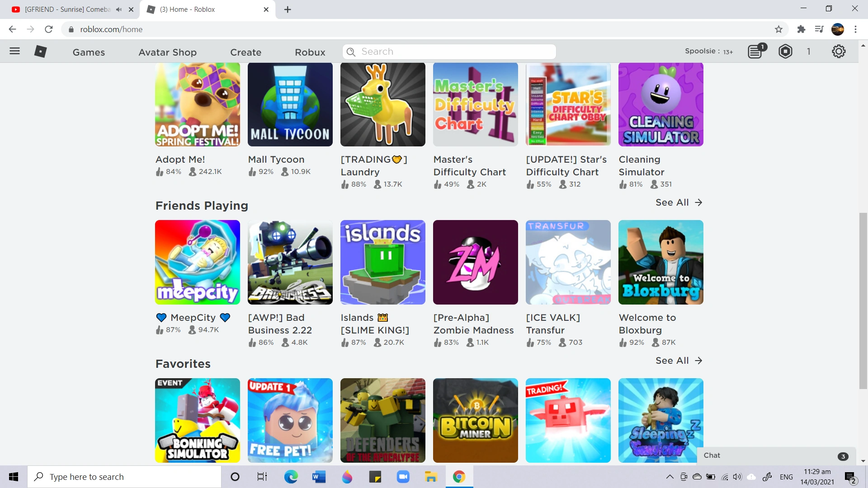The width and height of the screenshot is (868, 488).
Task: Click the Roblox logo home icon
Action: click(40, 52)
